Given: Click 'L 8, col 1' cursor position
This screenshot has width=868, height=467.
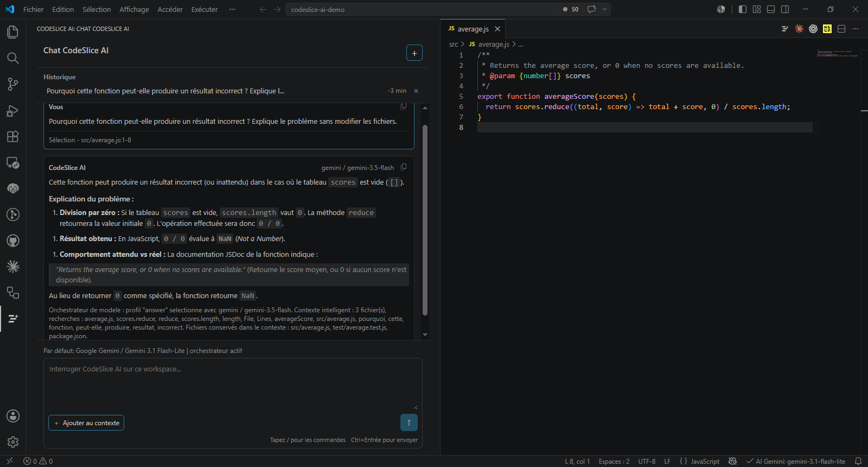Looking at the screenshot, I should pos(577,462).
